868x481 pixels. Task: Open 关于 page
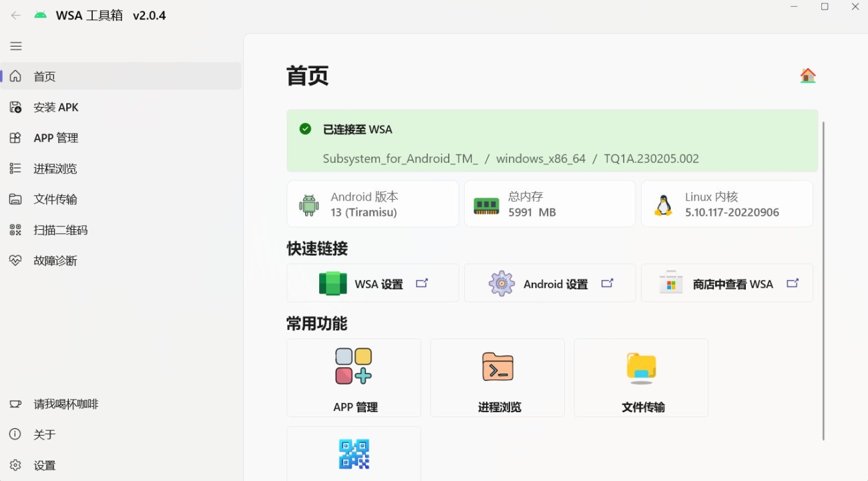point(121,435)
